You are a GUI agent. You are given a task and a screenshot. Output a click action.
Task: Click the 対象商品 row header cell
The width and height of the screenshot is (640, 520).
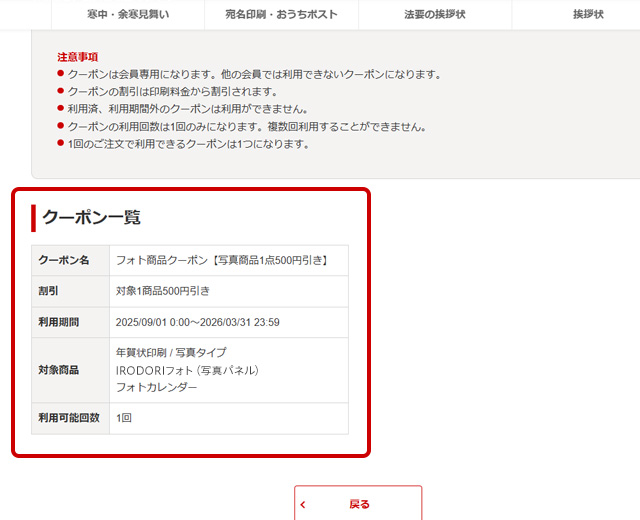click(x=70, y=370)
